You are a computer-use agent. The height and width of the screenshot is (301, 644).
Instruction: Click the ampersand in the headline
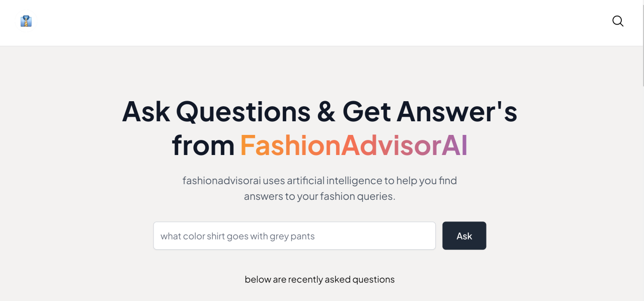[327, 112]
